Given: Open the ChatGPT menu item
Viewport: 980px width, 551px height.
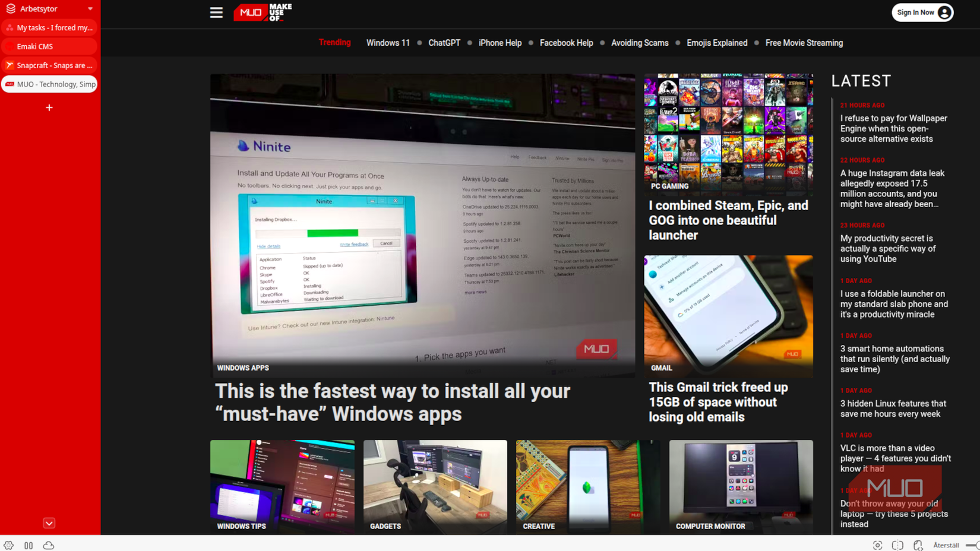Looking at the screenshot, I should click(444, 43).
